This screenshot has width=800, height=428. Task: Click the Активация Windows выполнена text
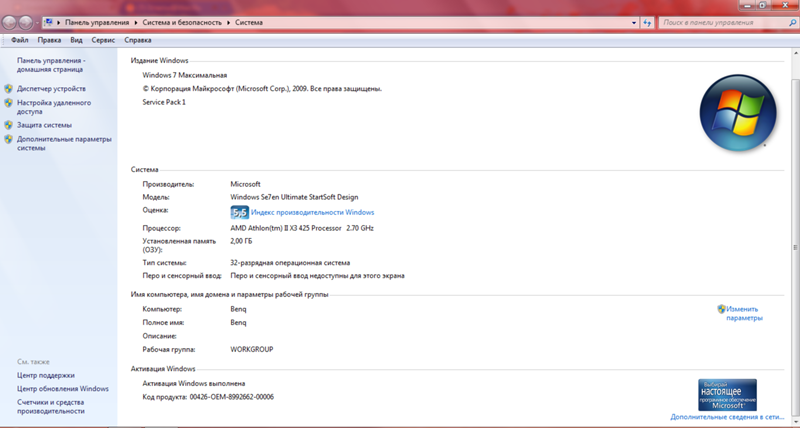(x=193, y=383)
